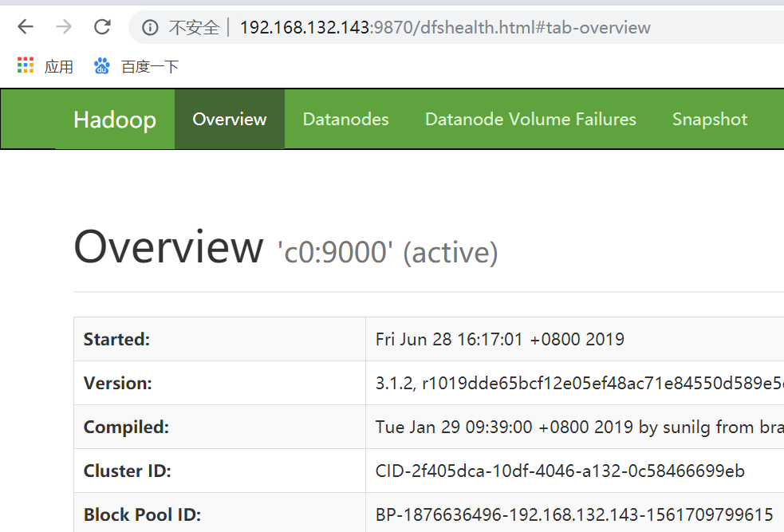Open the 应用 apps grid icon
The width and height of the screenshot is (784, 532).
26,65
